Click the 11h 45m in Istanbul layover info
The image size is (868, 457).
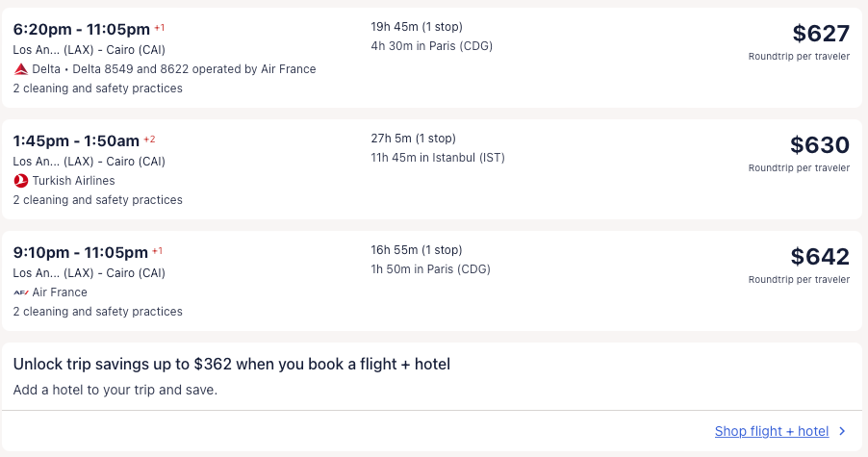pos(438,158)
